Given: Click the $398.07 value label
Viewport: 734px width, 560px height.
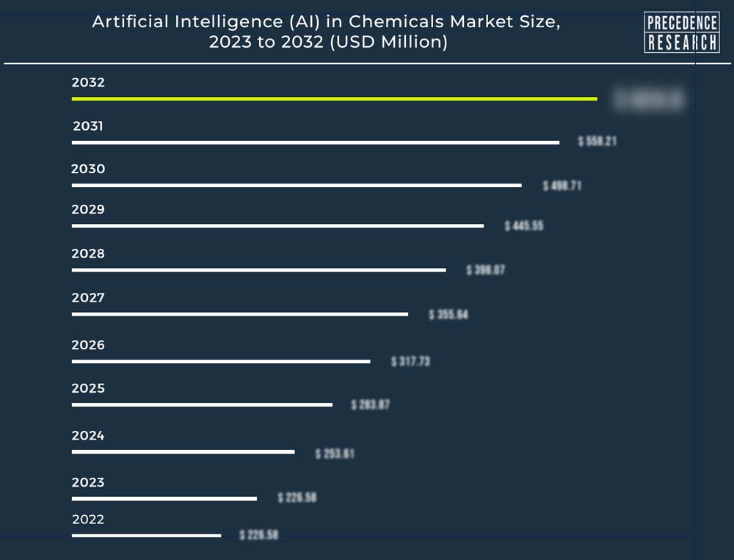Looking at the screenshot, I should [x=486, y=270].
